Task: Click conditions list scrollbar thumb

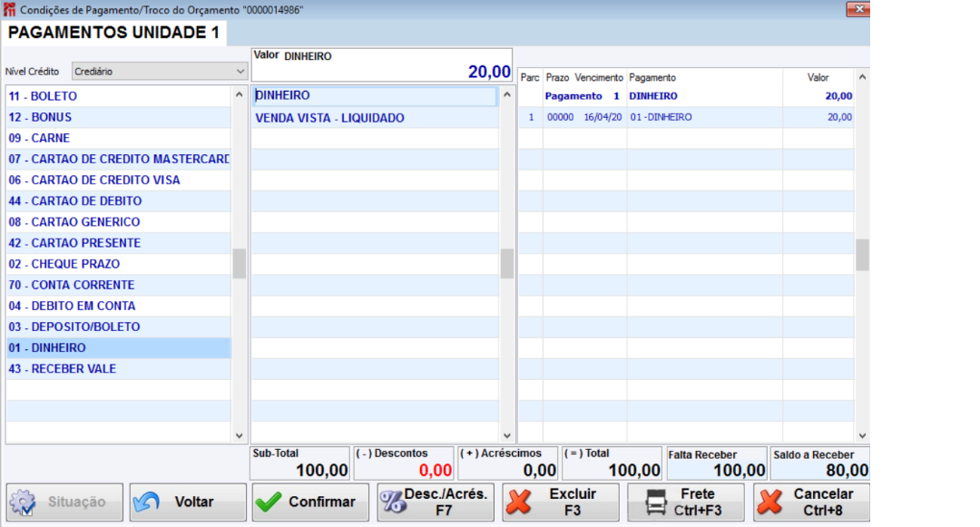Action: (507, 263)
